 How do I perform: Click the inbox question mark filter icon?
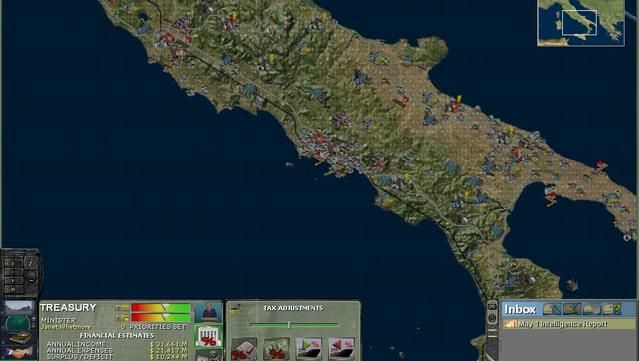coord(612,309)
